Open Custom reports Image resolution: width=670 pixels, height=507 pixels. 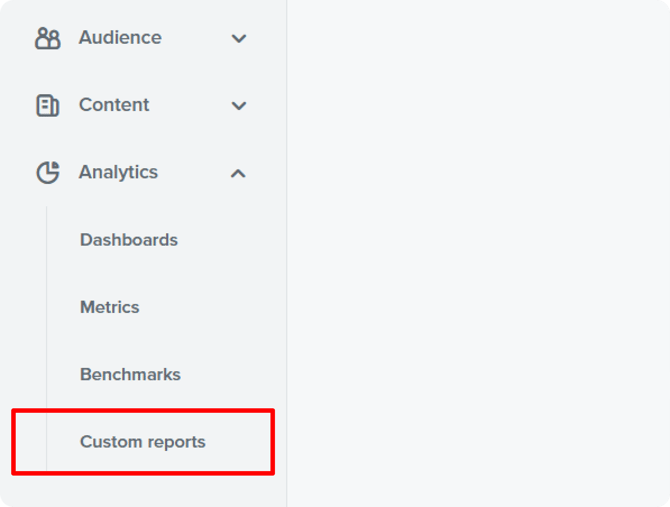[143, 441]
